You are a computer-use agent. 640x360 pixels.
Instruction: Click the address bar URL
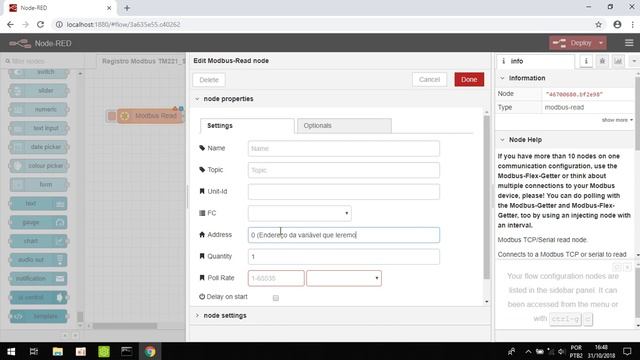click(x=123, y=24)
